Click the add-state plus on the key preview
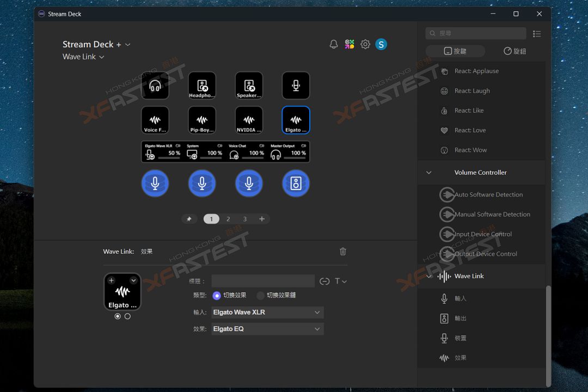This screenshot has height=392, width=588. [112, 280]
